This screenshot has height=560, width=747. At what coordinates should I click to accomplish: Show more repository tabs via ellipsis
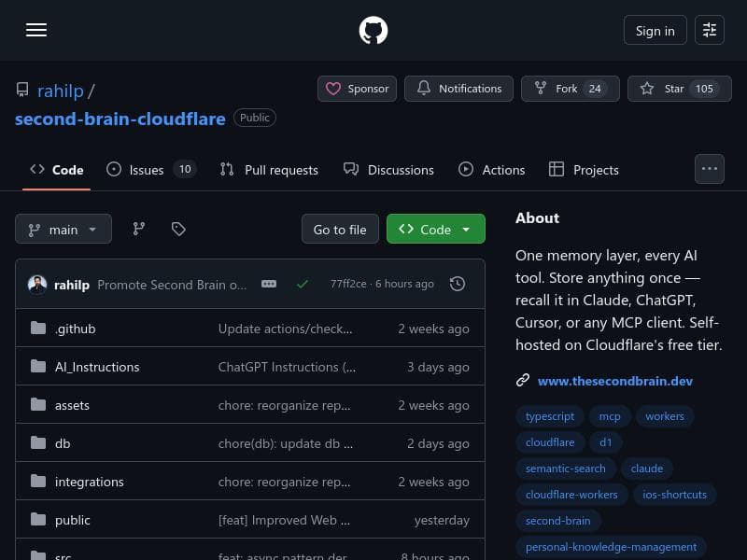pyautogui.click(x=710, y=169)
